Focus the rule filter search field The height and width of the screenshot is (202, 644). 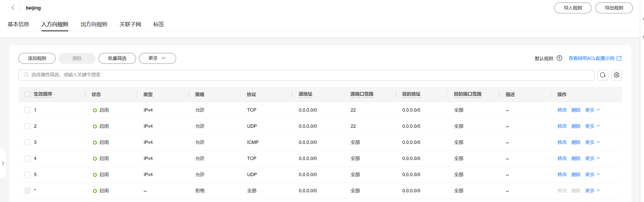307,75
